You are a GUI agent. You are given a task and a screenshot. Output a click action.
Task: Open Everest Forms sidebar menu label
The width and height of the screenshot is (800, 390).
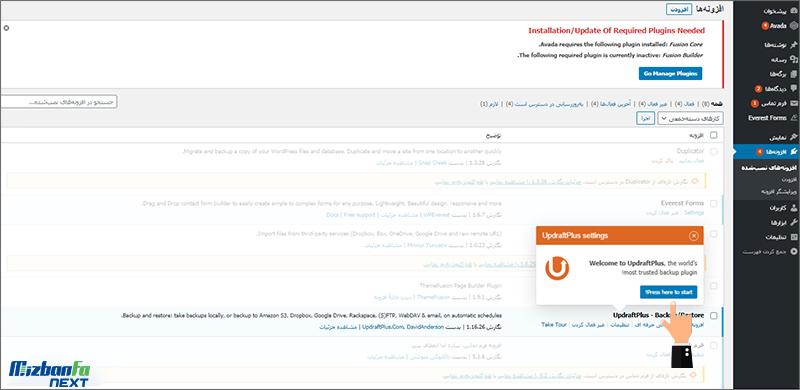click(767, 118)
